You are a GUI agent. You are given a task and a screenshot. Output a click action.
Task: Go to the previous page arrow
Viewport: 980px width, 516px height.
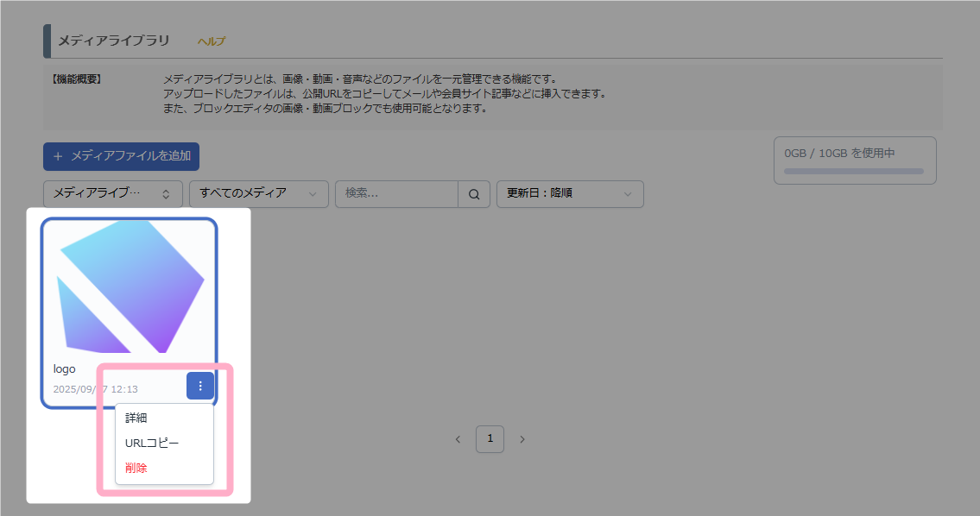coord(458,439)
